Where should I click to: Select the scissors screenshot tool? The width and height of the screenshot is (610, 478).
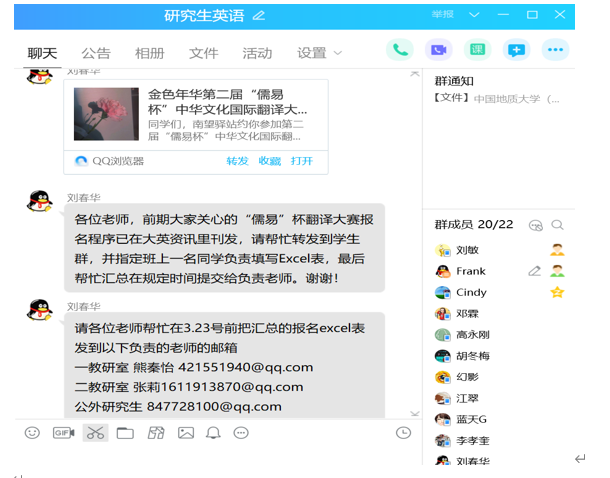[x=95, y=433]
